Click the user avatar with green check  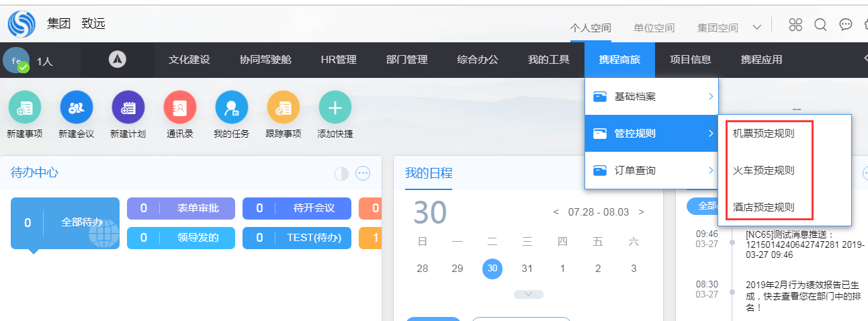[x=15, y=60]
